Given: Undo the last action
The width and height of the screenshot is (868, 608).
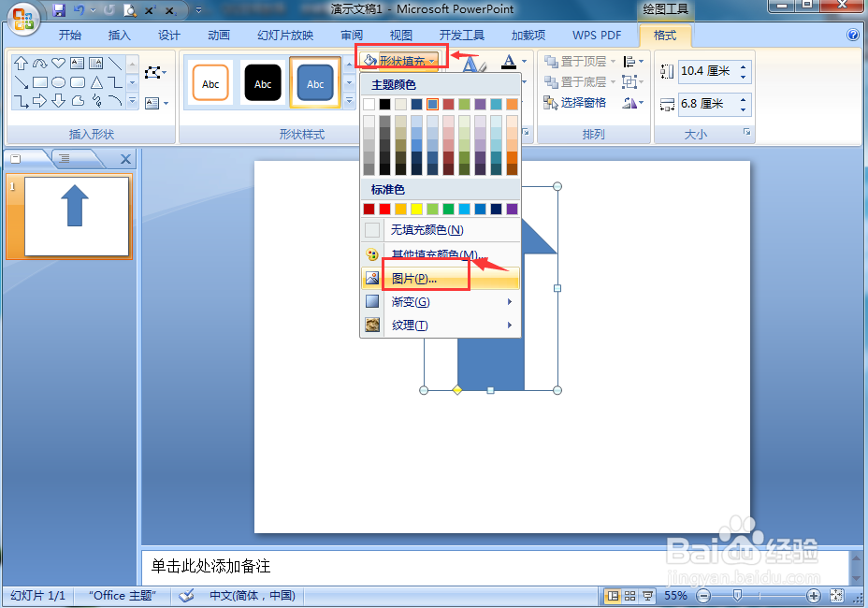Looking at the screenshot, I should pos(79,10).
